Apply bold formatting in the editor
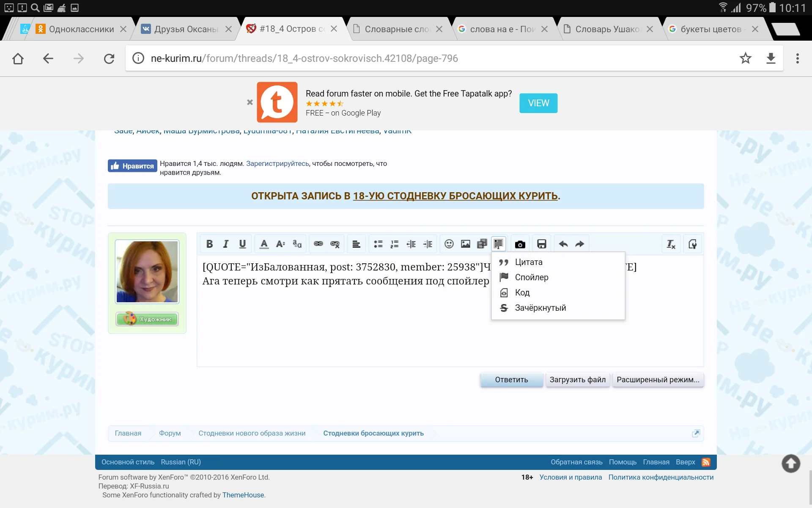 click(209, 244)
